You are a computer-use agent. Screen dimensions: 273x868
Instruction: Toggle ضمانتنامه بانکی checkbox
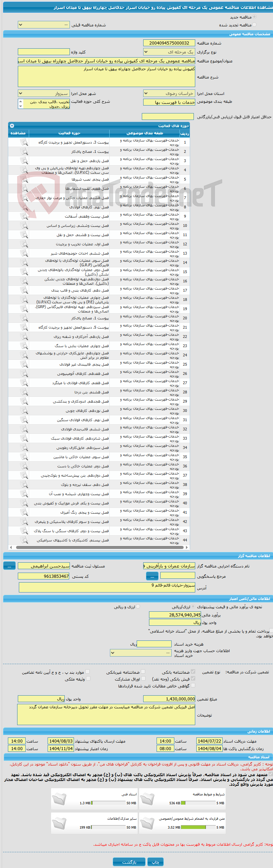pos(193,672)
